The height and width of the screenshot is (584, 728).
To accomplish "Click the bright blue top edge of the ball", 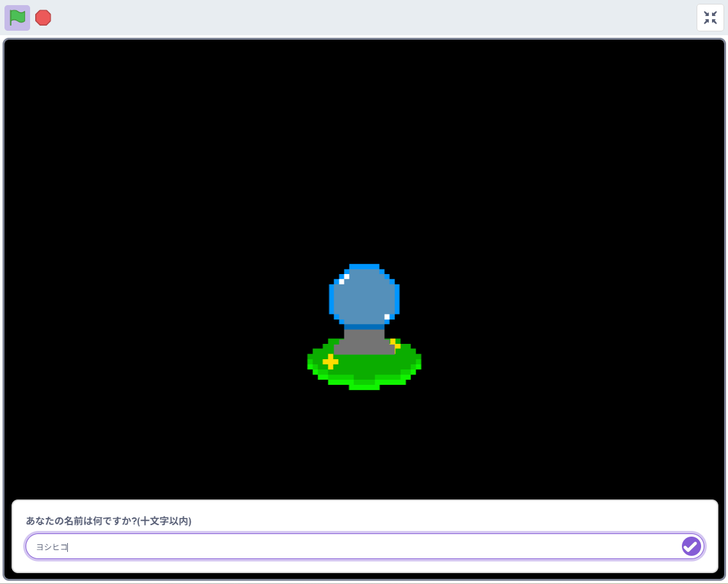I will pos(364,266).
